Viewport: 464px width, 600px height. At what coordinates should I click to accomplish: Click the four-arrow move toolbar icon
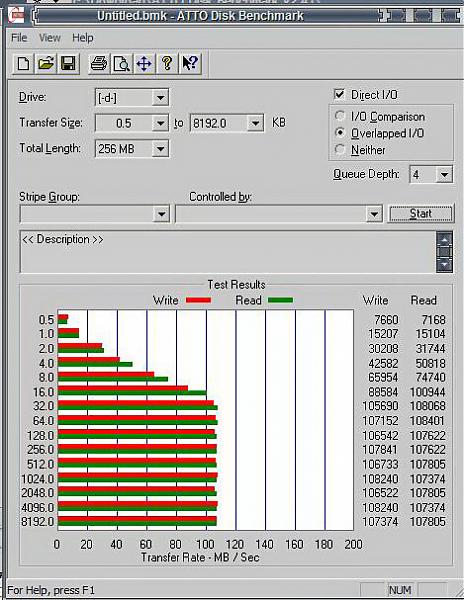144,63
